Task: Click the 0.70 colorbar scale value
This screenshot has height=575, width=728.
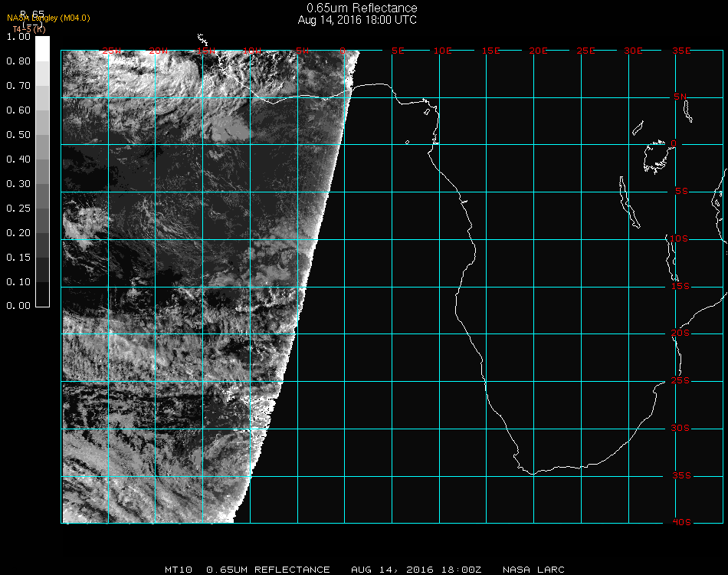Action: coord(18,85)
